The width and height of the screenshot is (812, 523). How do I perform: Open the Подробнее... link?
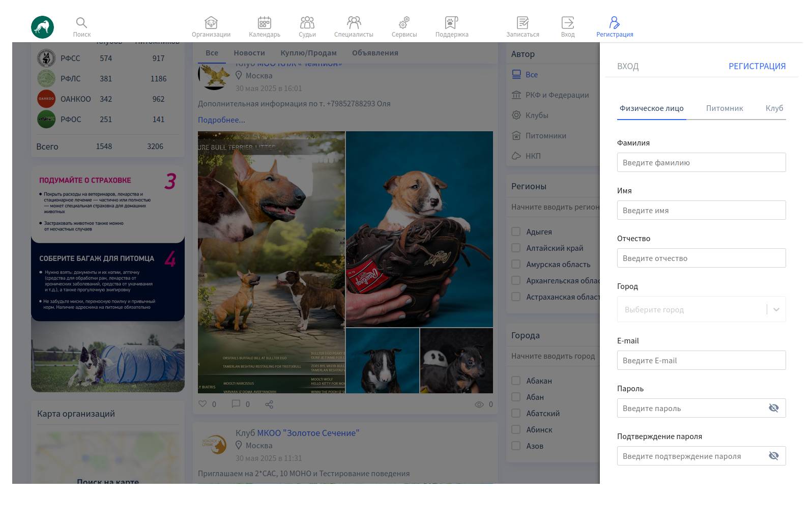pos(221,120)
